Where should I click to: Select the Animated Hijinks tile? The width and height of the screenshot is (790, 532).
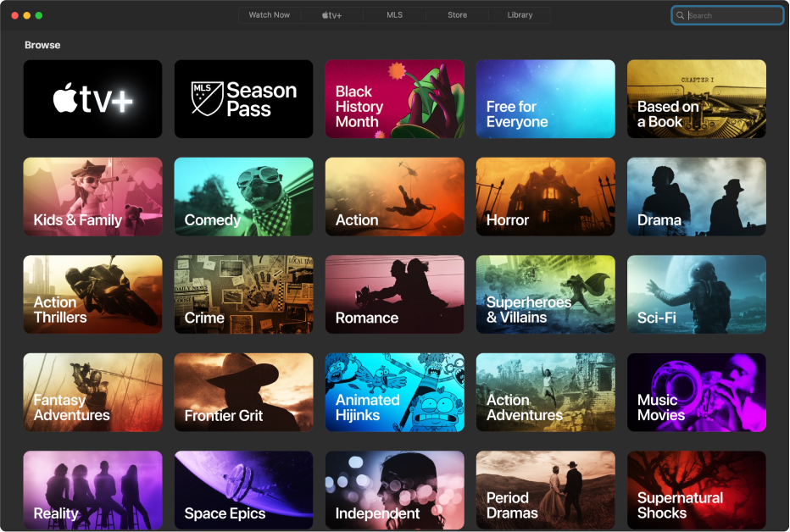point(394,392)
